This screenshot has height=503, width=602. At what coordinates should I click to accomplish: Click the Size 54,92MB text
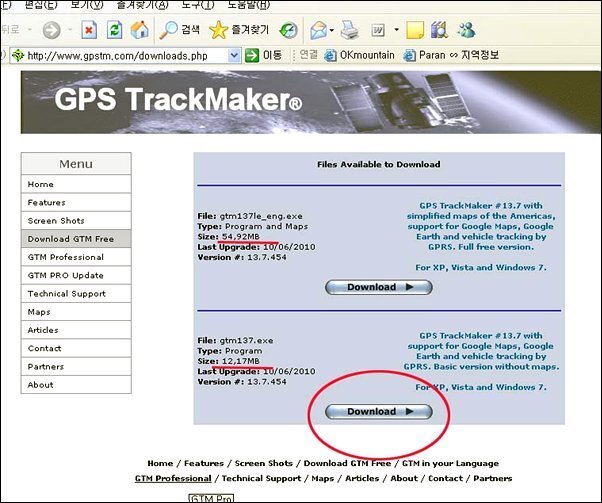point(229,237)
